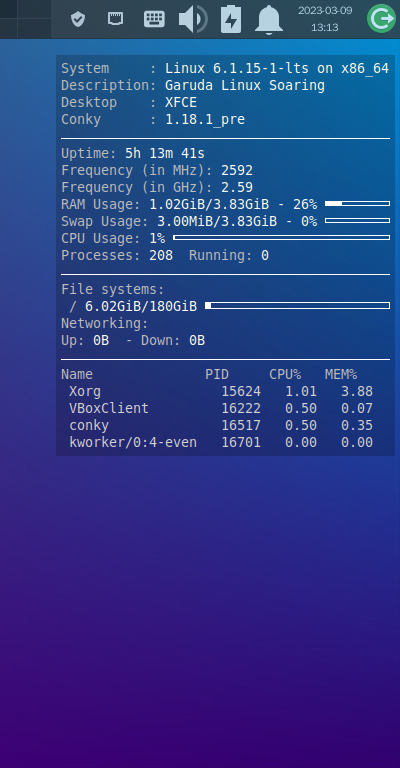The height and width of the screenshot is (768, 400).
Task: Click the CPU Usage progress bar
Action: [282, 238]
